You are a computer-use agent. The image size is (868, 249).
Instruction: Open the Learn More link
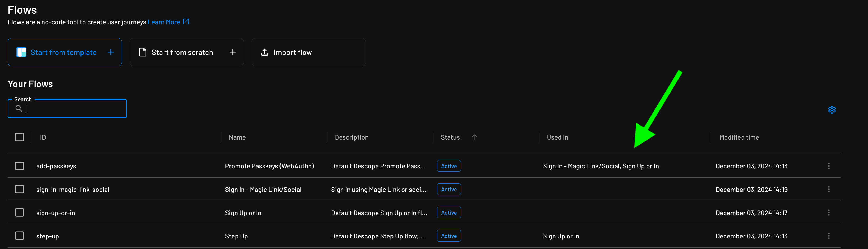(164, 21)
